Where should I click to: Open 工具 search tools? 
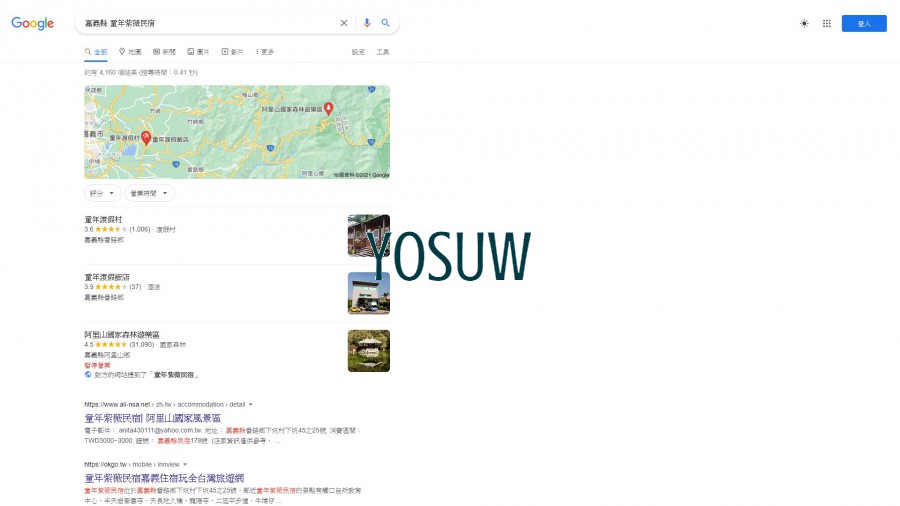(x=383, y=52)
